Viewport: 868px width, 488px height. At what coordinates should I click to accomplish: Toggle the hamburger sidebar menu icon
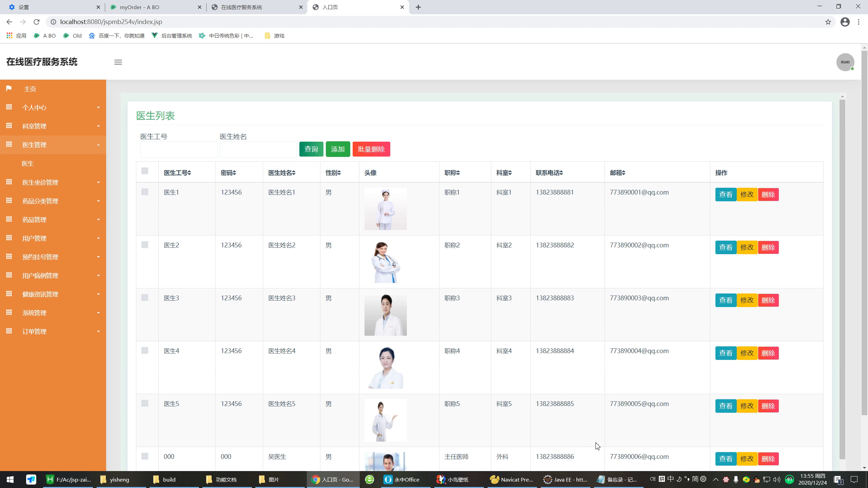118,62
